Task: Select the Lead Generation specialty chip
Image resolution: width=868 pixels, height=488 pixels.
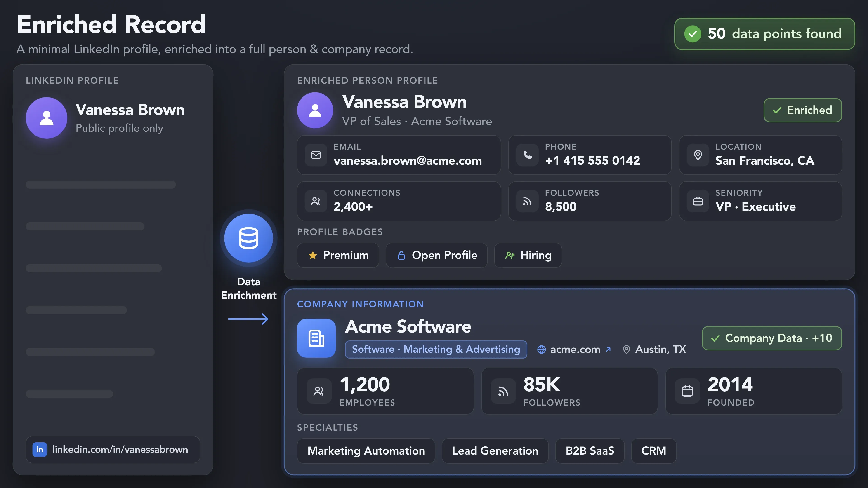Action: [x=495, y=451]
